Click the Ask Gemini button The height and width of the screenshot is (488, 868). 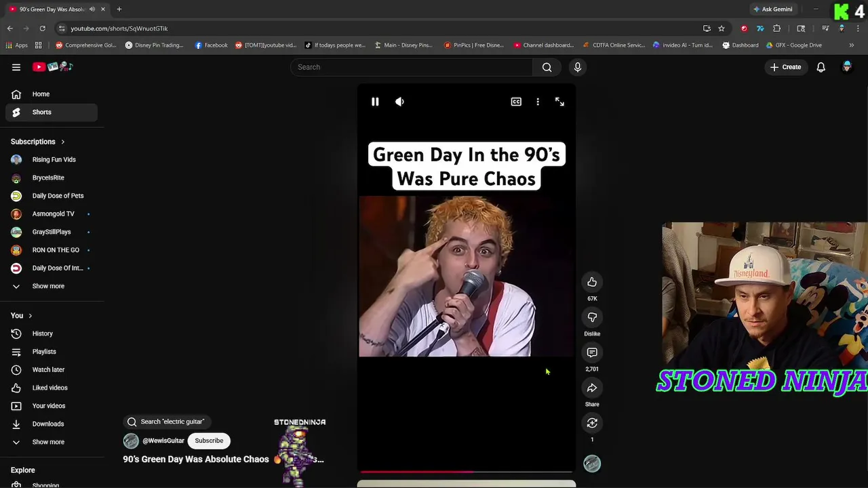click(x=773, y=9)
